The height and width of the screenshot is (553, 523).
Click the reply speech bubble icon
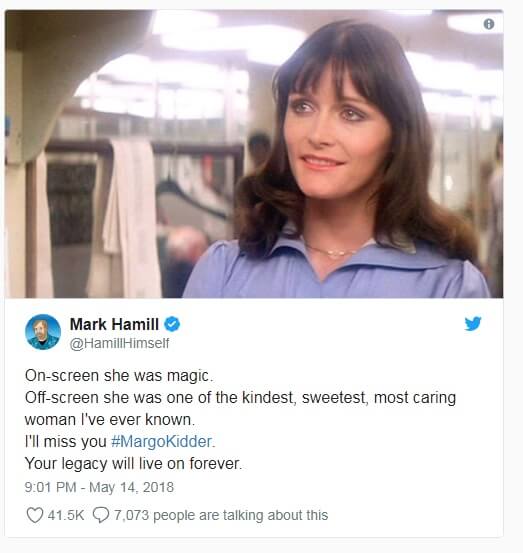101,515
